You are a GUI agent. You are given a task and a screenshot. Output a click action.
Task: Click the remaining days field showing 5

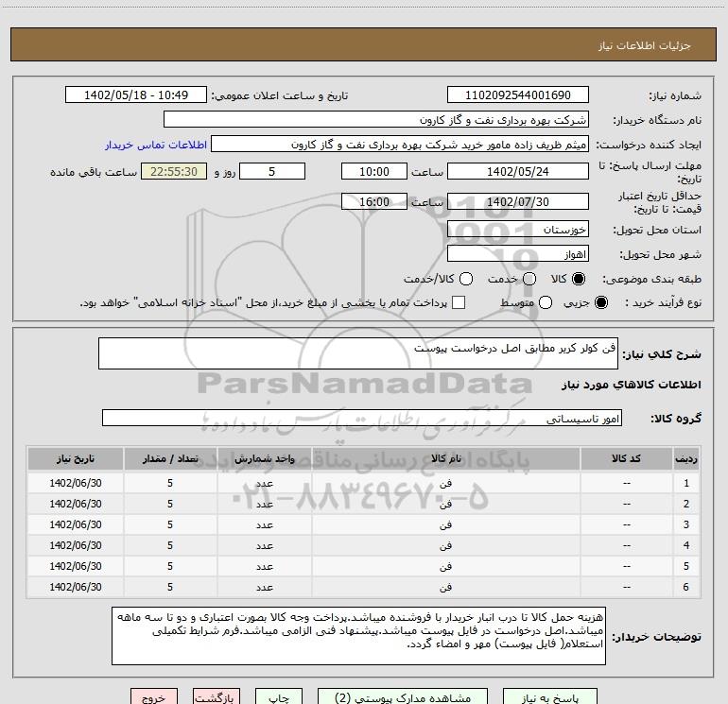click(272, 171)
